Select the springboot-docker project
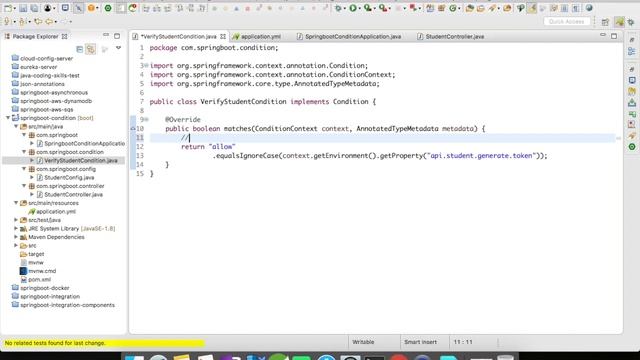The width and height of the screenshot is (640, 360). (44, 288)
